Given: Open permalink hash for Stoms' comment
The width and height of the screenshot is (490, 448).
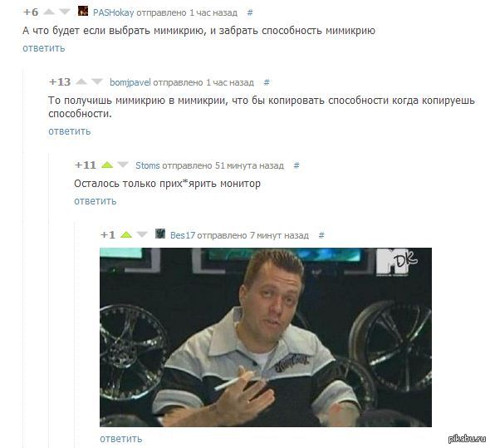Looking at the screenshot, I should (296, 165).
